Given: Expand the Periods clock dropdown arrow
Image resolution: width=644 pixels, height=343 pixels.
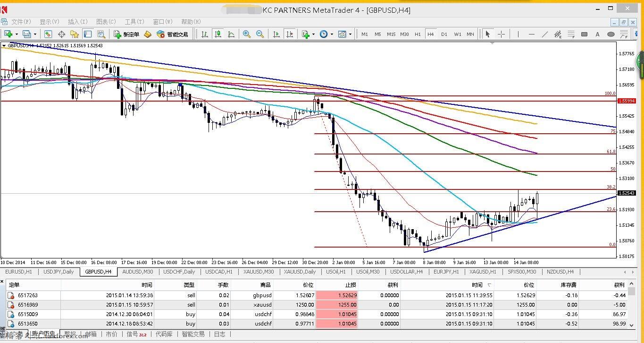Looking at the screenshot, I should (332, 34).
